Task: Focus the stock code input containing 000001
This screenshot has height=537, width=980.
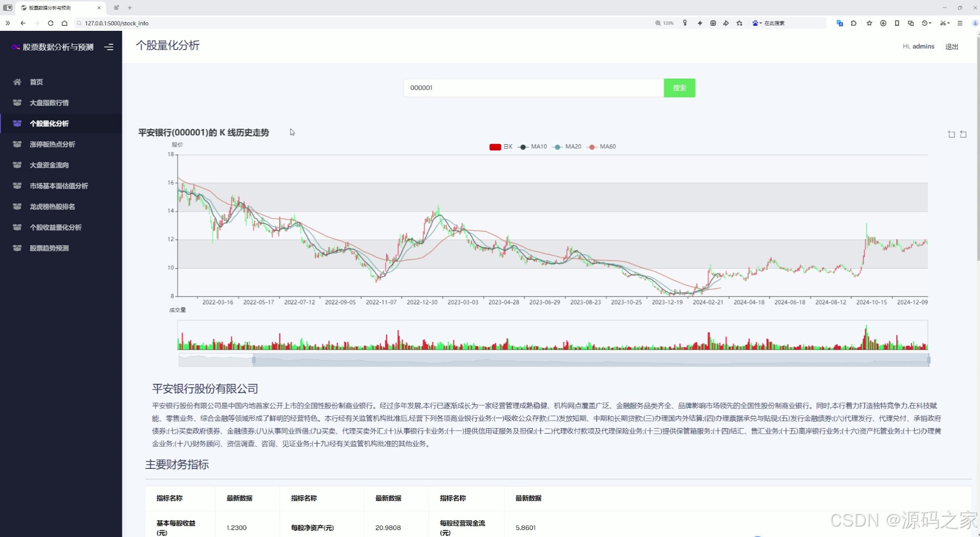Action: (x=533, y=88)
